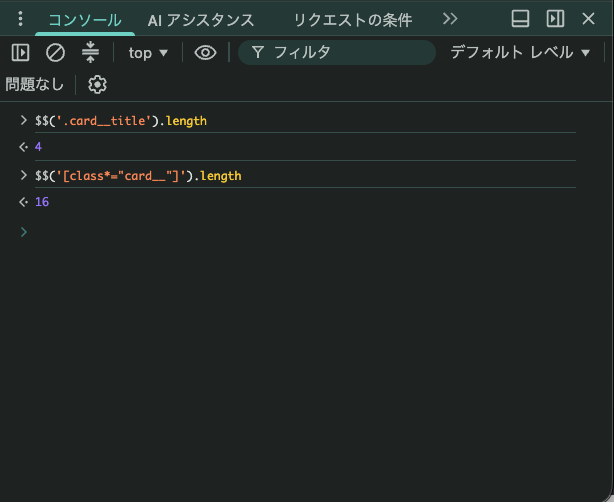
Task: Open the デフォルト レベル log level dropdown
Action: 520,52
